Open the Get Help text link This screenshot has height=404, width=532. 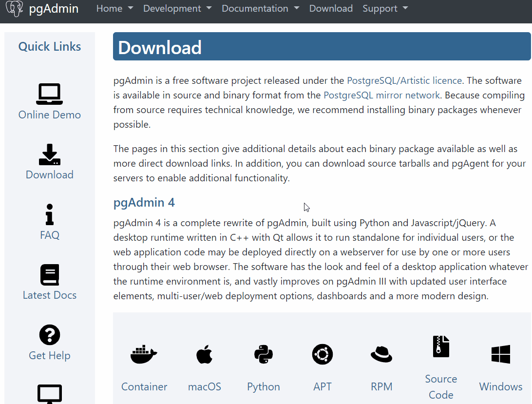click(50, 355)
